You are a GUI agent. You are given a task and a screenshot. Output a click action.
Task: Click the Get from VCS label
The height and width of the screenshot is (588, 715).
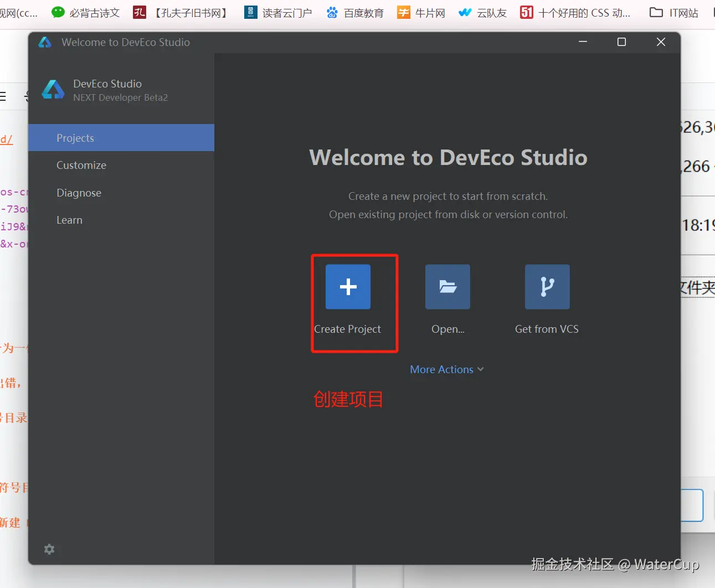tap(547, 329)
